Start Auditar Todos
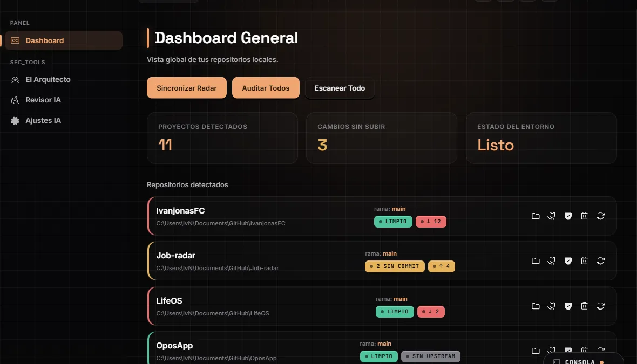 click(x=266, y=88)
